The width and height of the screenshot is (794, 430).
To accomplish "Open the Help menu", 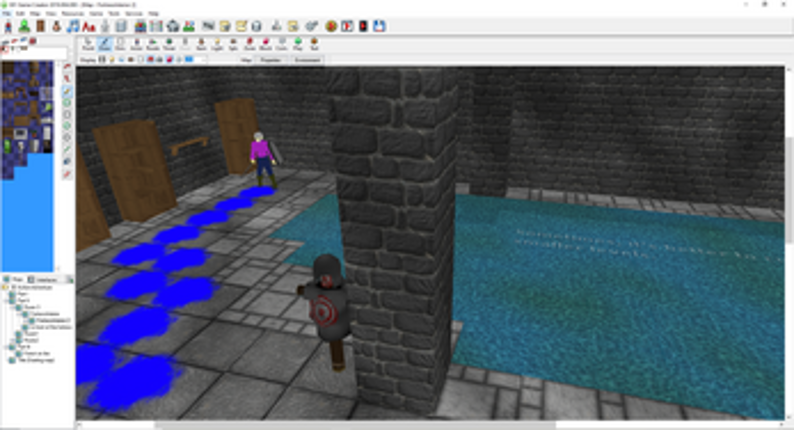I will click(153, 14).
